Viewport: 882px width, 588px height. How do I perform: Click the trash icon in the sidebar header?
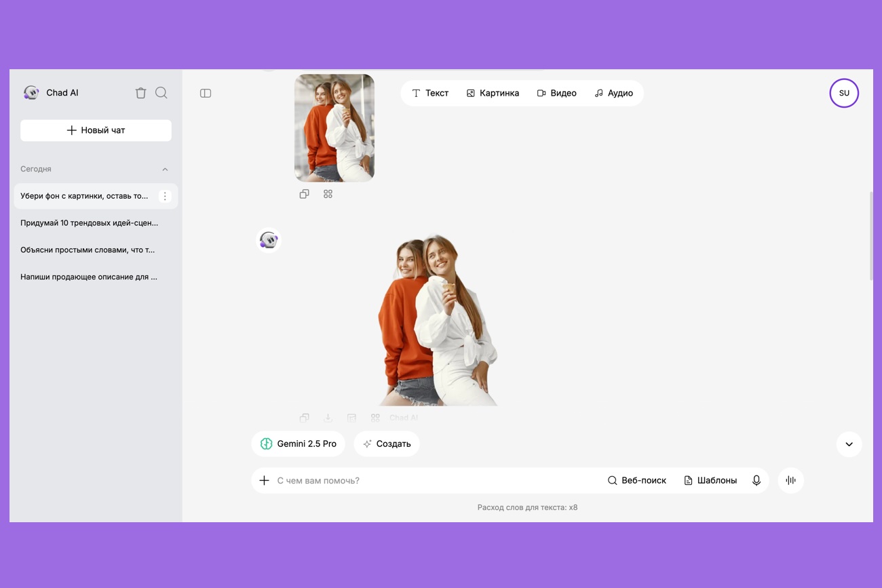click(140, 93)
